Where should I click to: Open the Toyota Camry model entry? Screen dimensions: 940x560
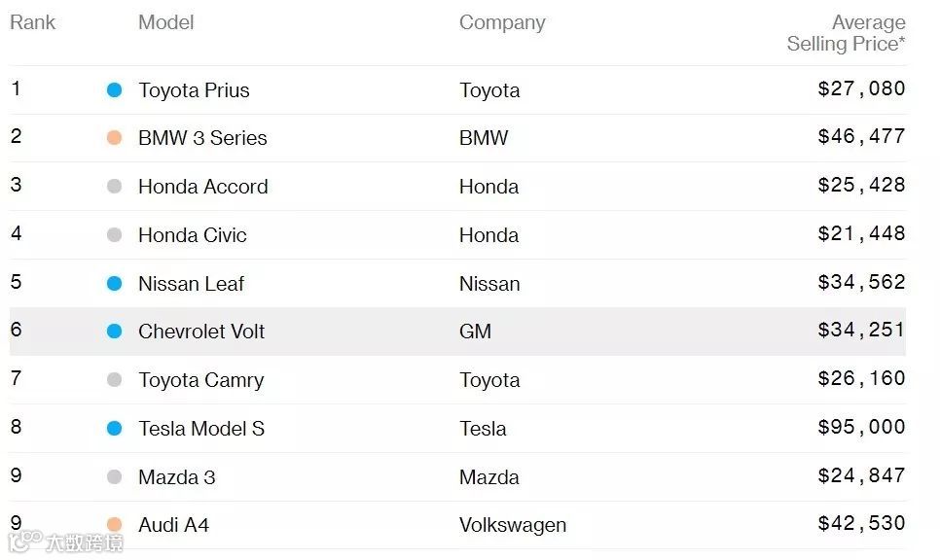[x=200, y=380]
